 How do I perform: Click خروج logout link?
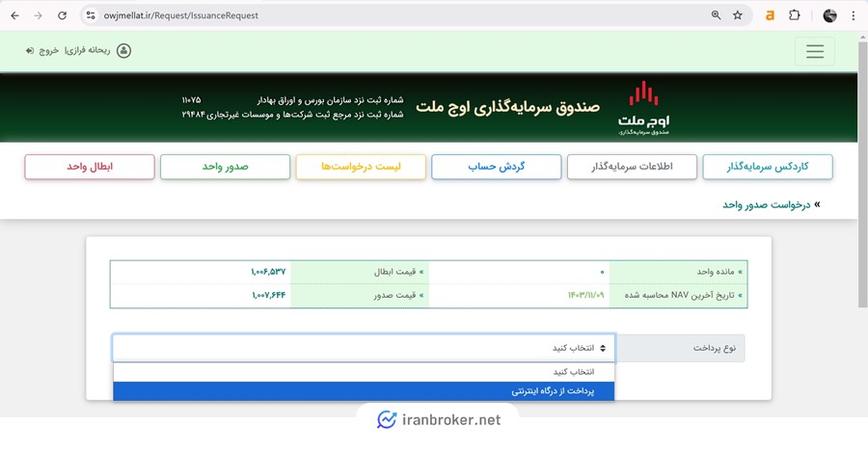(x=49, y=51)
